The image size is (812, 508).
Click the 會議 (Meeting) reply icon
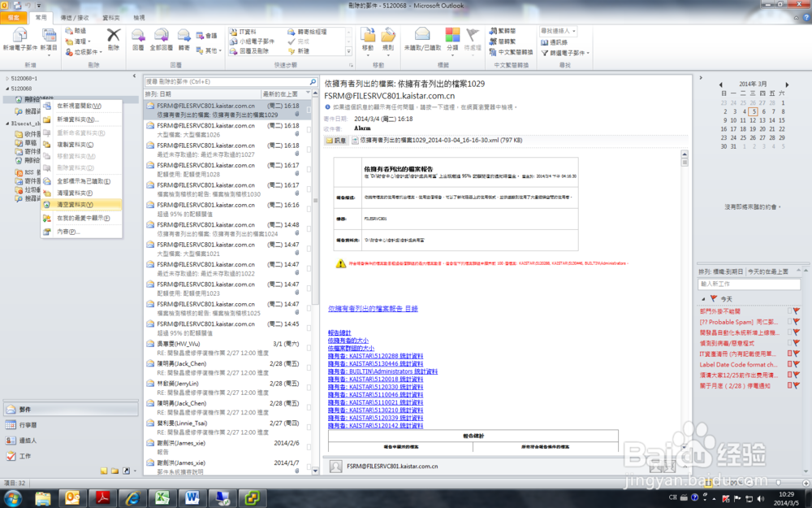point(200,36)
